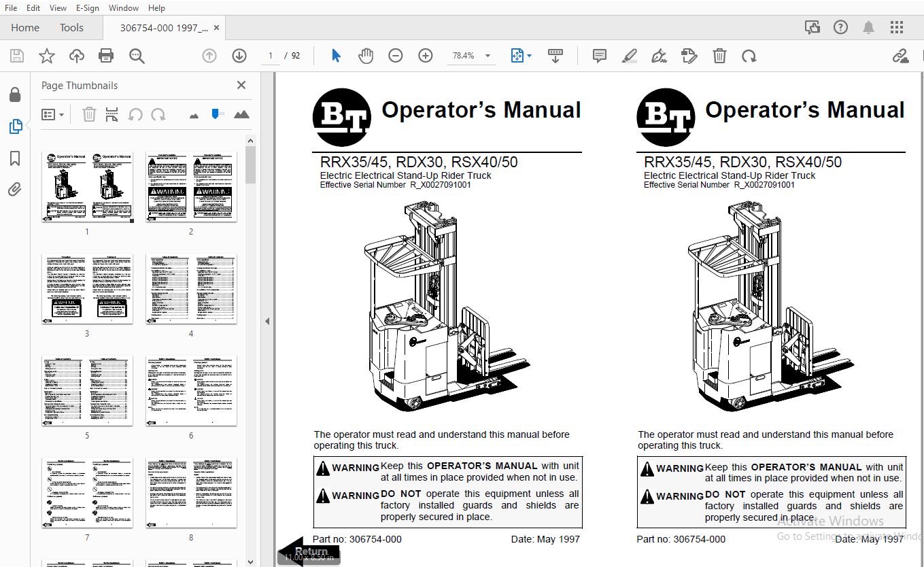Click the print pages icon in thumbnails panel
The image size is (924, 567).
click(x=112, y=114)
